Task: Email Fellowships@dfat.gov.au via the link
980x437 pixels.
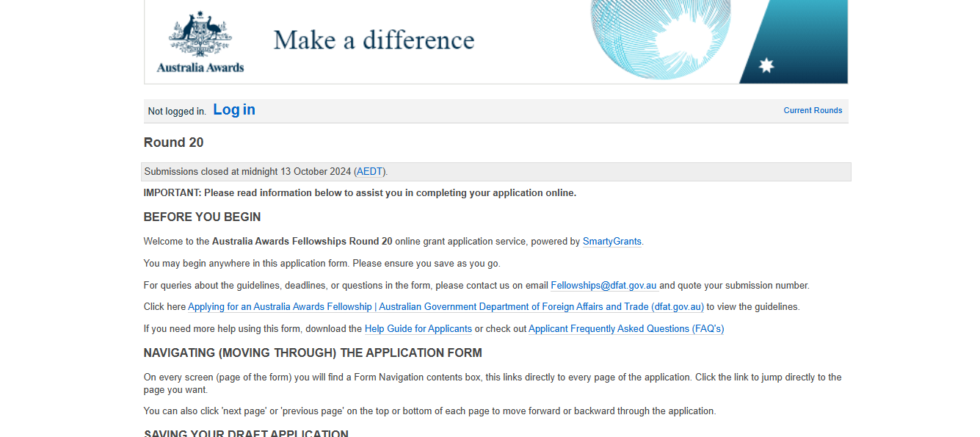Action: [603, 285]
